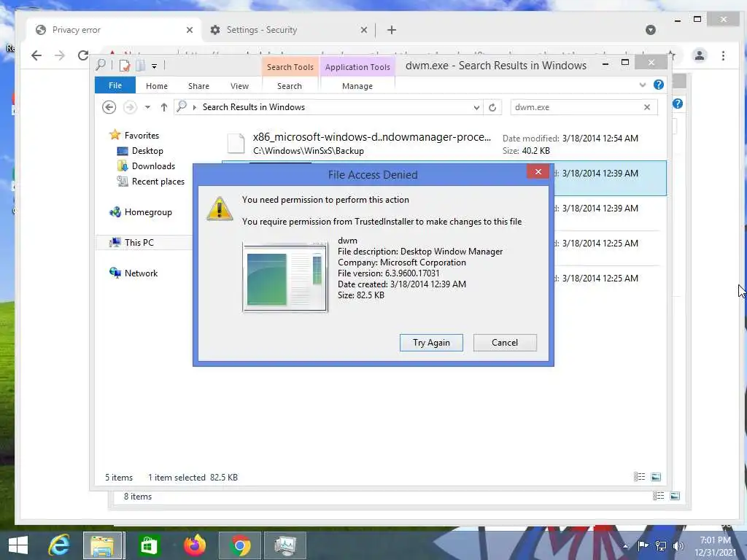Click the C:\Windows\WinSxS\Backup path text
Viewport: 747px width, 560px height.
pos(309,150)
